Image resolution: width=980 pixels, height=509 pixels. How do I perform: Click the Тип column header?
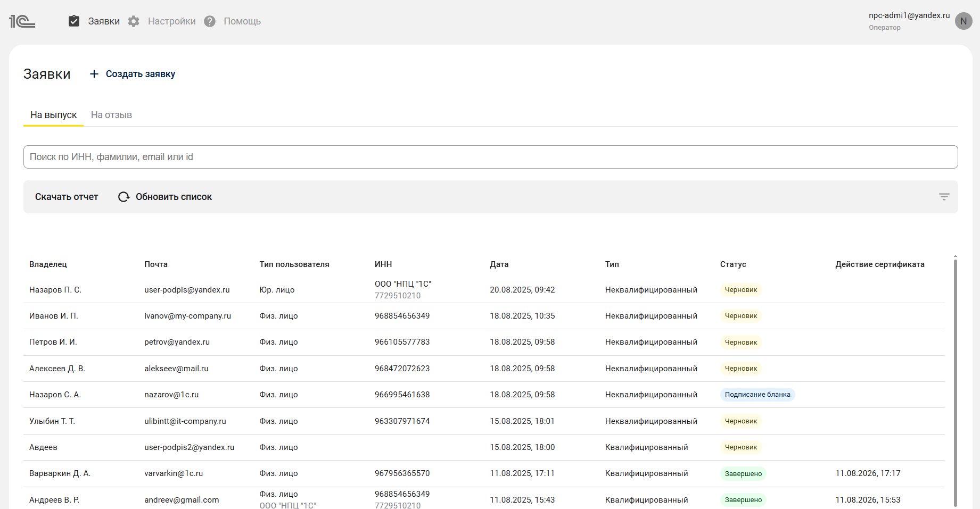point(612,264)
